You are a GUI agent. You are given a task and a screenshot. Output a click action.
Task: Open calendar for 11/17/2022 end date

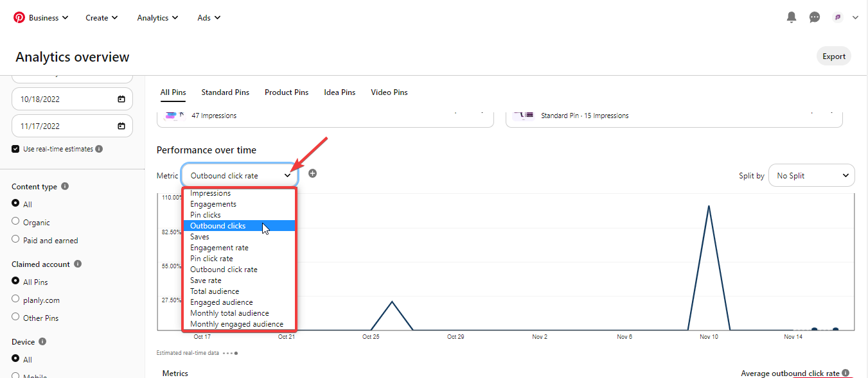coord(121,126)
